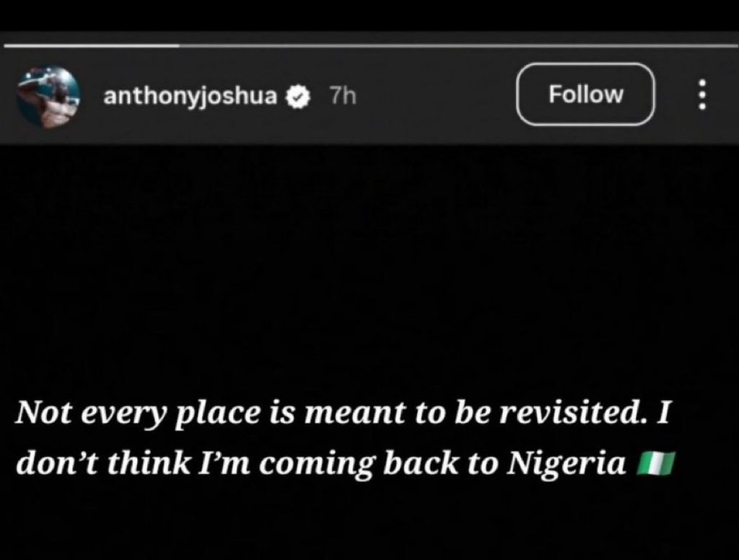Image resolution: width=739 pixels, height=560 pixels.
Task: Tap the empty black area above story text
Action: point(369,274)
